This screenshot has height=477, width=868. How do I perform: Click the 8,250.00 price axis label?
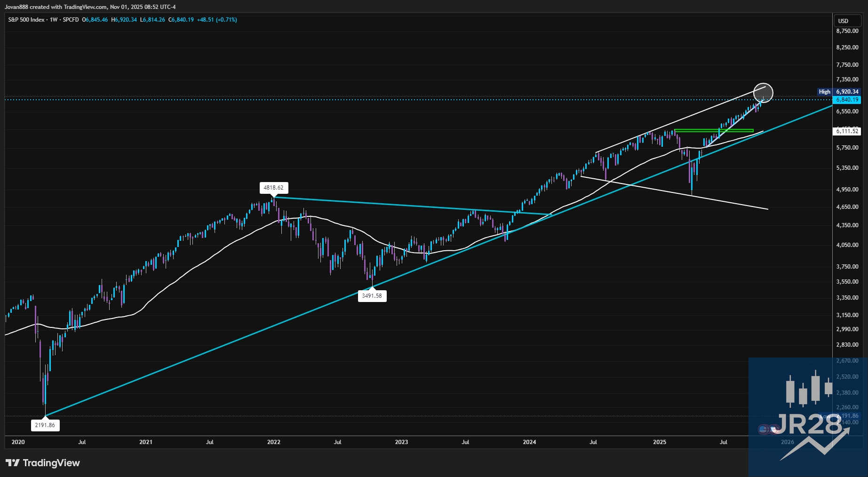pos(847,48)
